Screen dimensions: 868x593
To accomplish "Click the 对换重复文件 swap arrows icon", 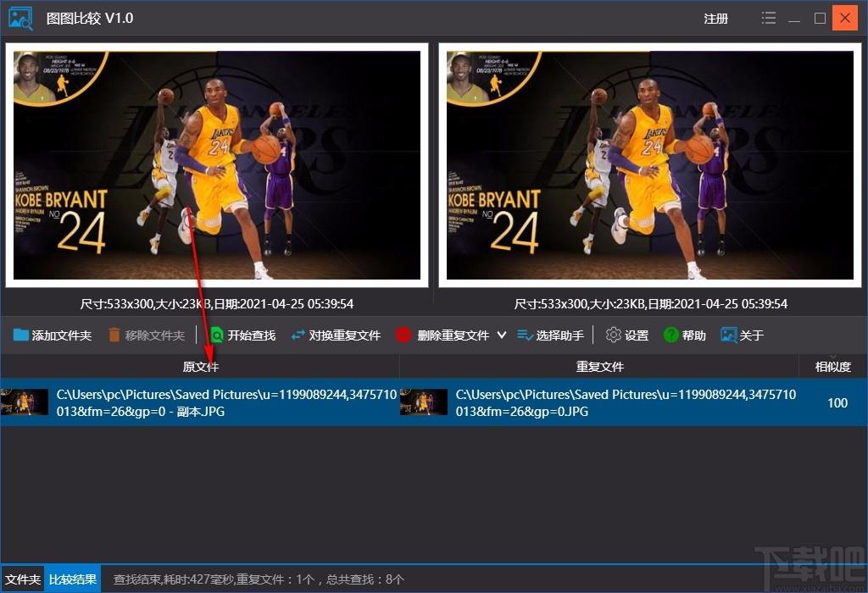I will coord(298,335).
